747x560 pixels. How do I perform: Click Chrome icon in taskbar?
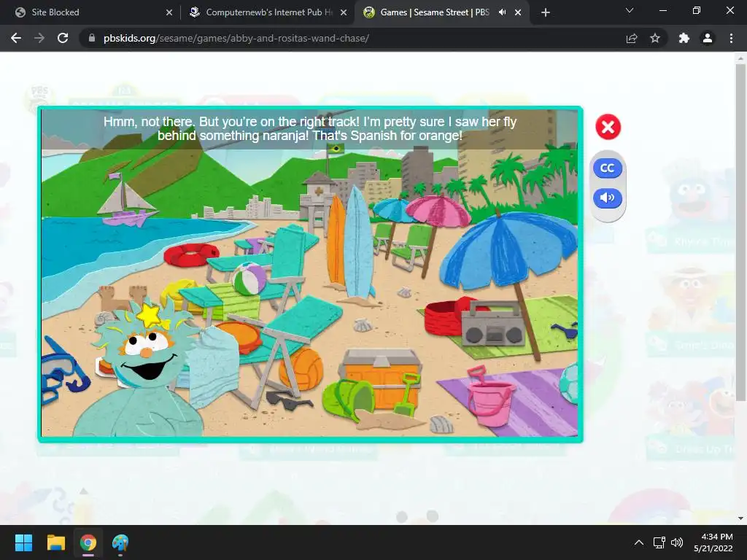(x=88, y=542)
